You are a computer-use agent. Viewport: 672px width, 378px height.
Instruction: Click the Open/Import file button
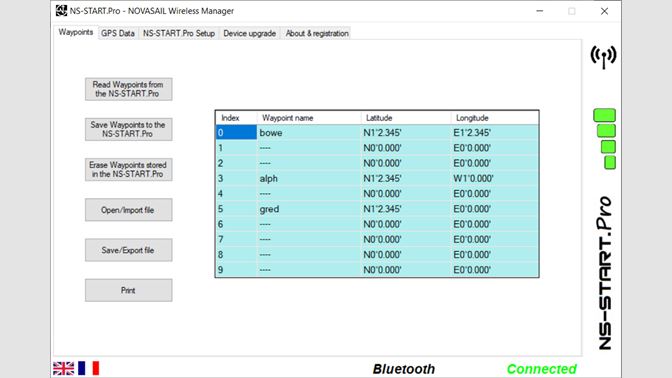click(129, 210)
